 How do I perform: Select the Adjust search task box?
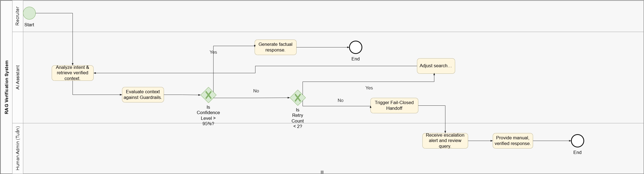coord(436,66)
